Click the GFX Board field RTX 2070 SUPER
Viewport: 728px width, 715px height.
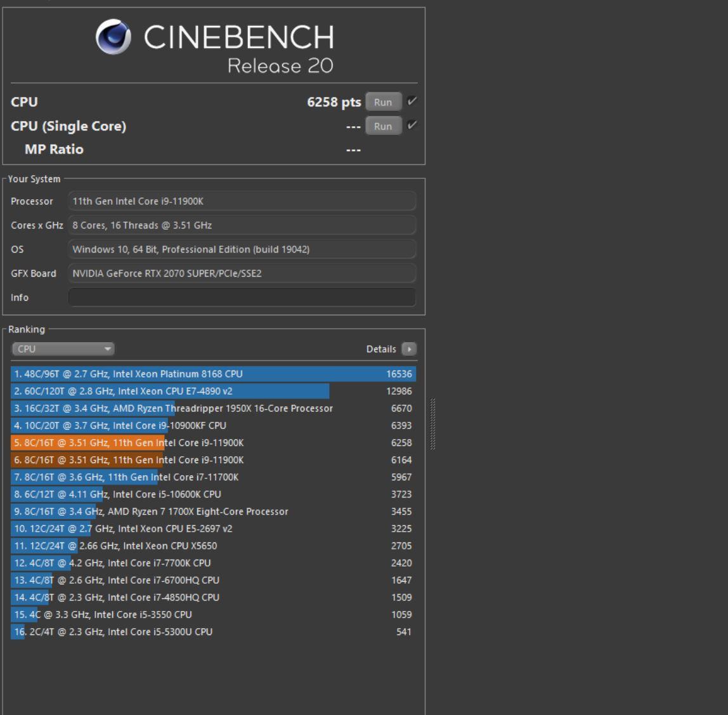point(242,273)
